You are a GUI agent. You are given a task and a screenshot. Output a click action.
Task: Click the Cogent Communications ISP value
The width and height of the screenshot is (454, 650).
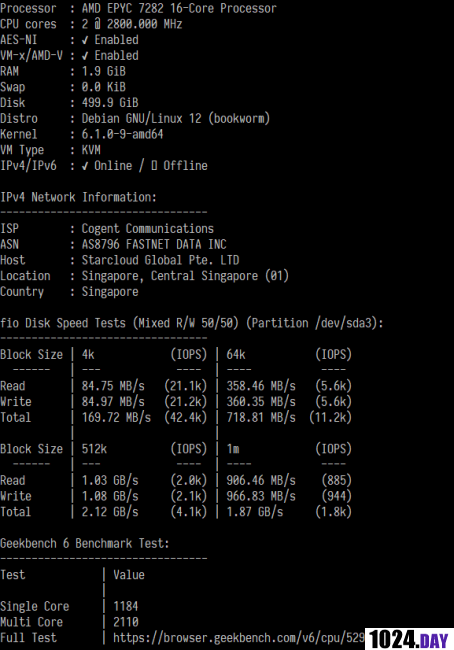148,229
